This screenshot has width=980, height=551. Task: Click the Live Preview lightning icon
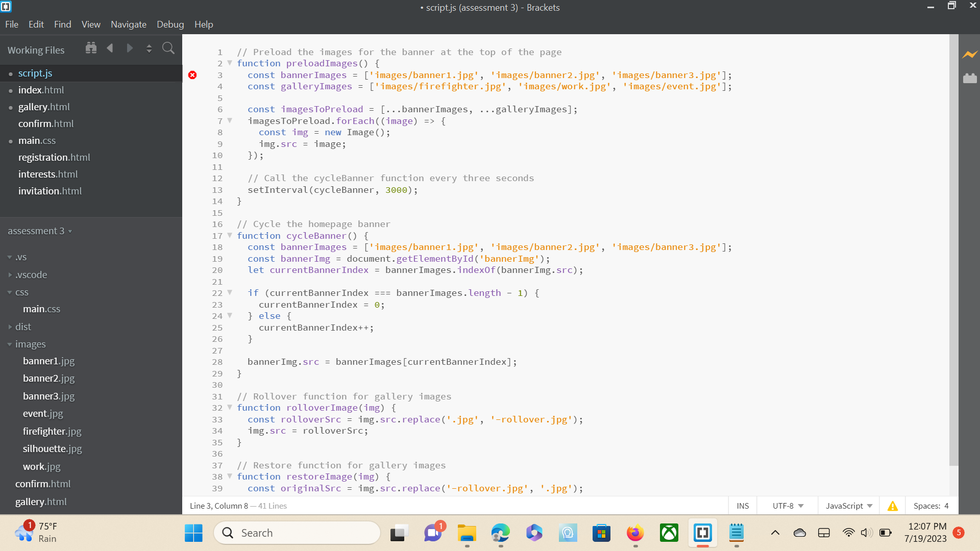(x=970, y=54)
